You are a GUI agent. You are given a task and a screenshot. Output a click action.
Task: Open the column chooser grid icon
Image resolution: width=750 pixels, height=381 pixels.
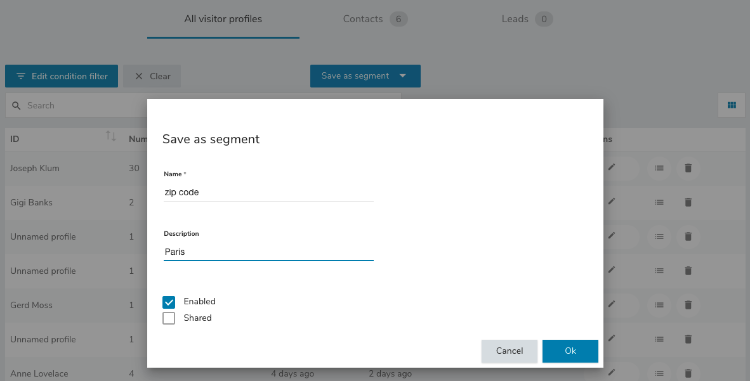pyautogui.click(x=731, y=105)
